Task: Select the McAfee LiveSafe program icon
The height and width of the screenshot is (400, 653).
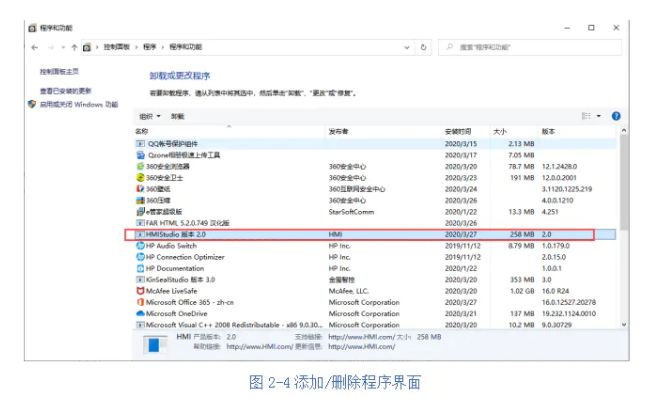Action: [x=140, y=290]
